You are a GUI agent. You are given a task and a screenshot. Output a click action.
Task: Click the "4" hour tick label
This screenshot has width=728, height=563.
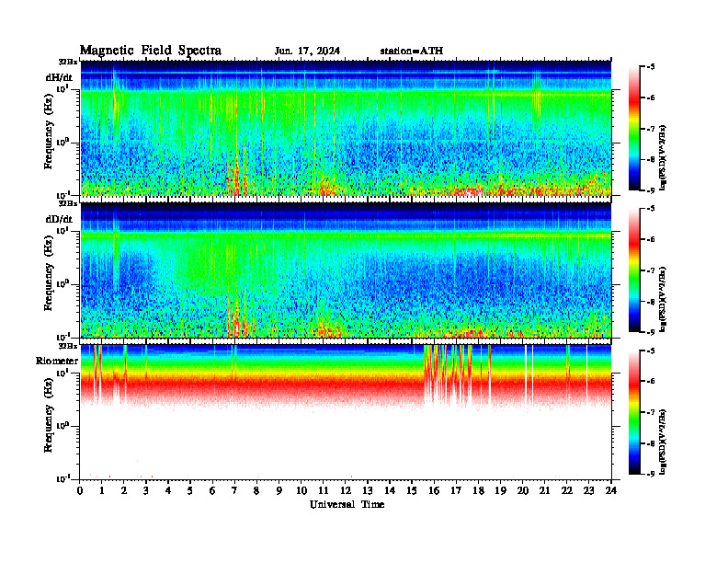tap(168, 491)
